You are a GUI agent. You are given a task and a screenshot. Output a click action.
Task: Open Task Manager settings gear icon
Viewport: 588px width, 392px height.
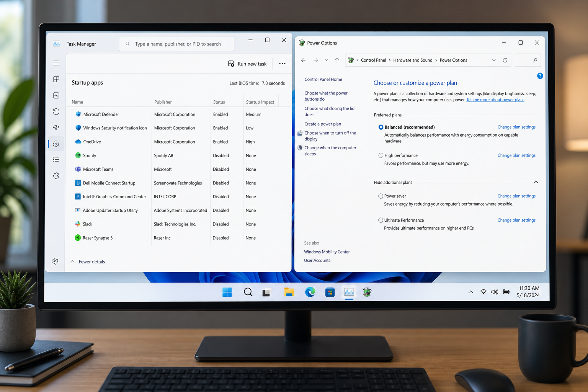[x=56, y=261]
